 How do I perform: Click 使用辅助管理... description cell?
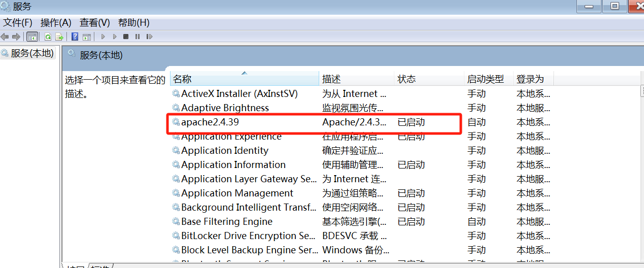tap(353, 164)
